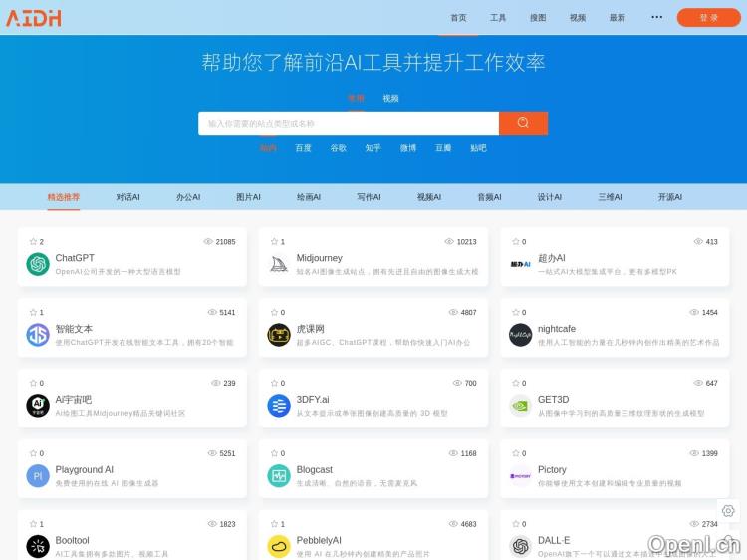Switch to 办公AI category tab
The height and width of the screenshot is (560, 747).
tap(188, 197)
